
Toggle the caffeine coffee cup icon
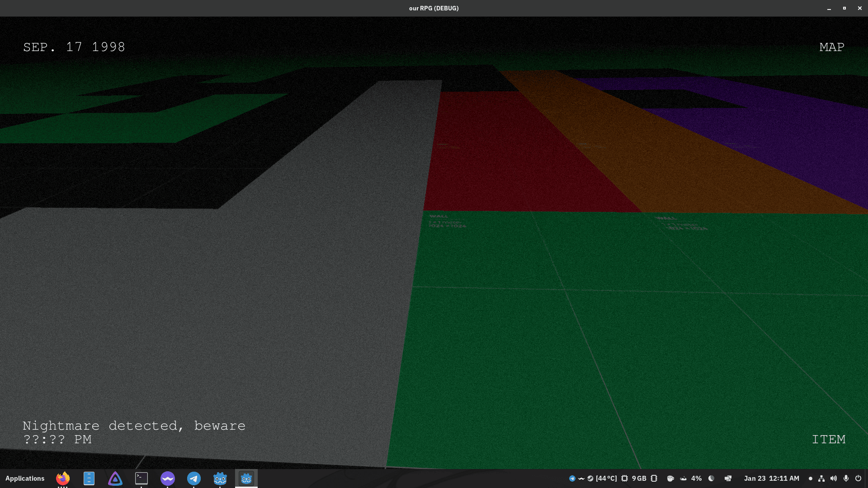click(x=670, y=478)
